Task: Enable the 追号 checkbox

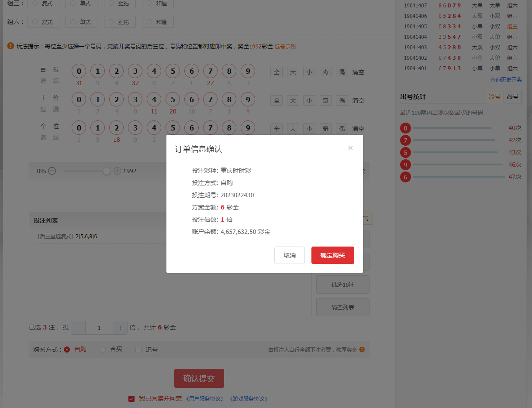Action: 138,350
